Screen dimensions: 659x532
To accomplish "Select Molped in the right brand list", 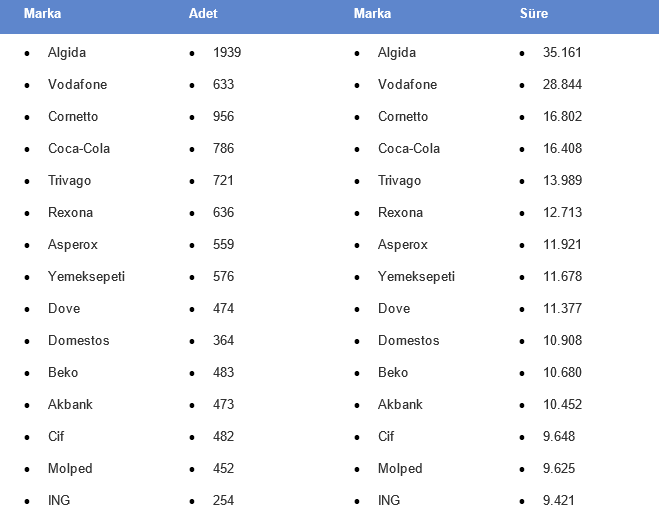I will tap(400, 469).
